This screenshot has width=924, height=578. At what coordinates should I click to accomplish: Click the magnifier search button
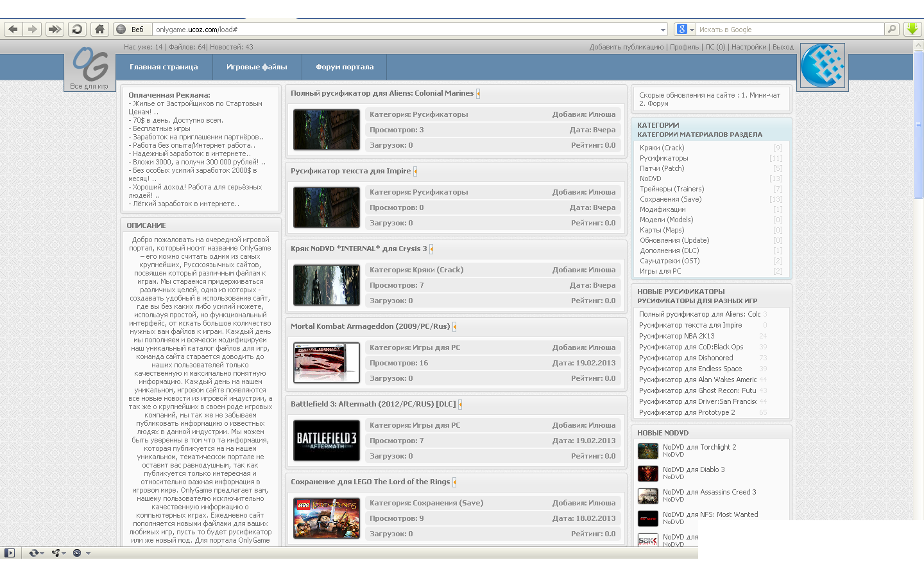tap(892, 29)
